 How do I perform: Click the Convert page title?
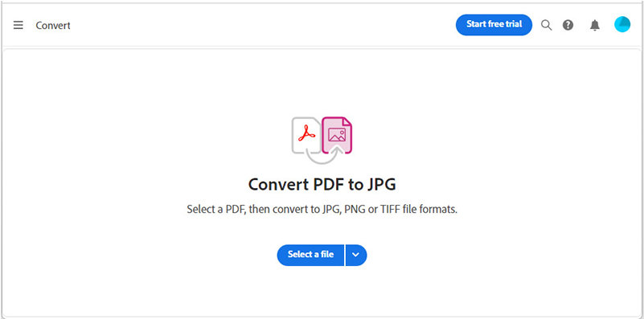pos(53,26)
